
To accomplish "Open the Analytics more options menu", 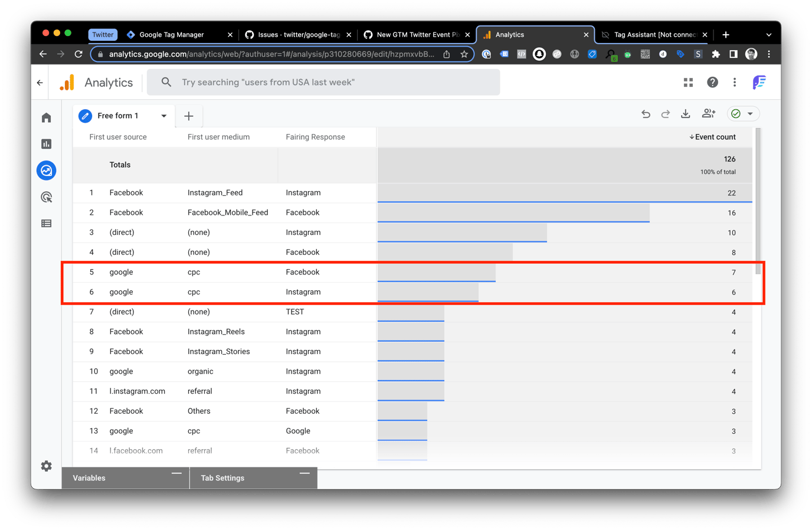I will coord(735,83).
